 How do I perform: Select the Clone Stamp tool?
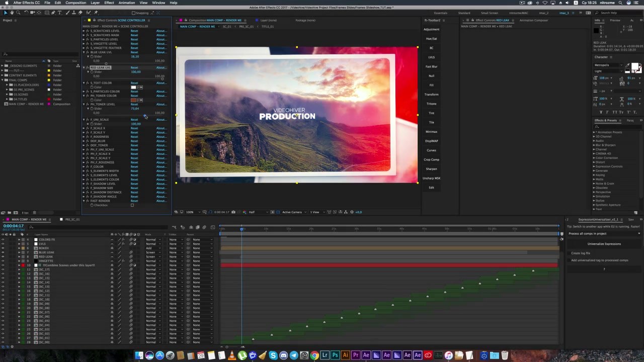74,13
